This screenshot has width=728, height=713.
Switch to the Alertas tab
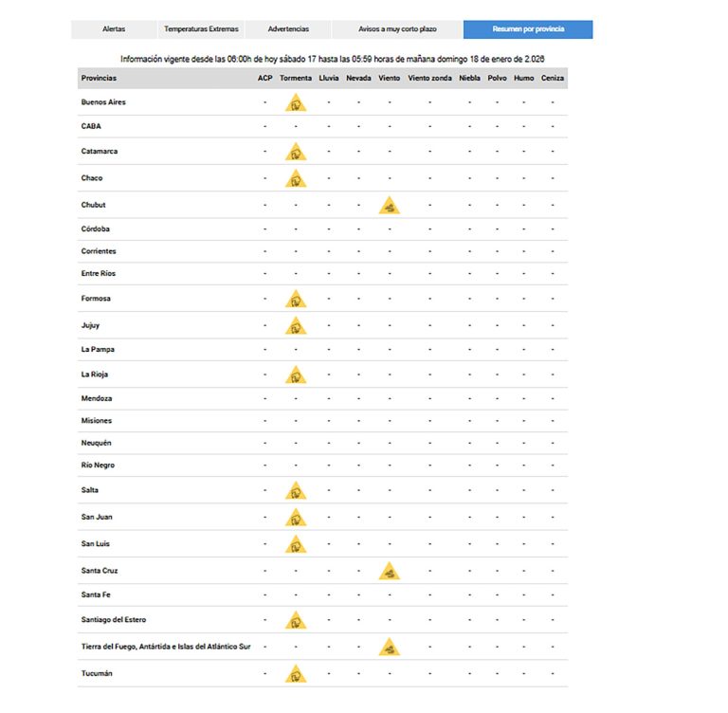coord(114,29)
